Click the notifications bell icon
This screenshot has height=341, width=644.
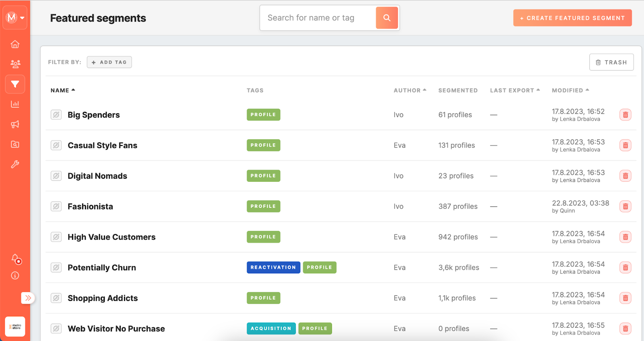(15, 259)
